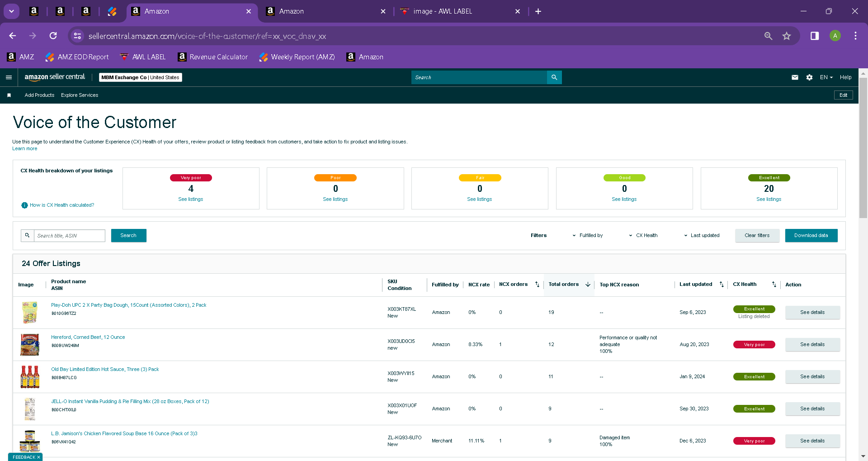Screen dimensions: 868x461
Task: Open the tab search dropdown arrow
Action: tap(11, 11)
